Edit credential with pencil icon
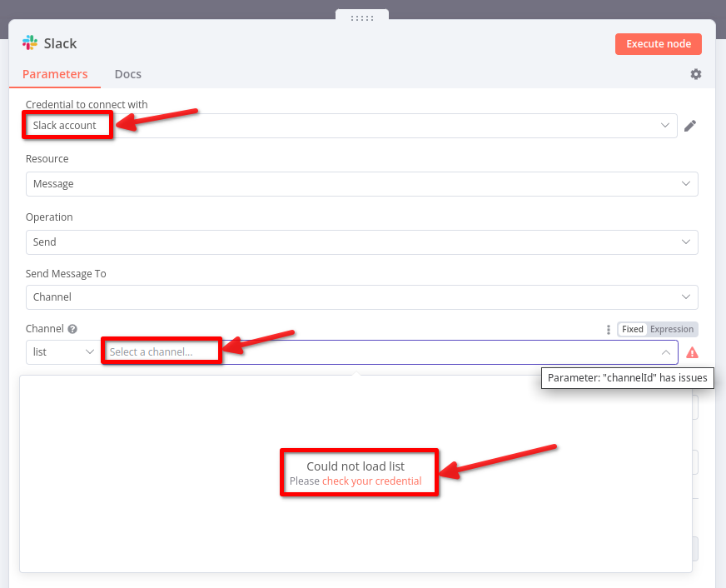726x588 pixels. coord(689,126)
